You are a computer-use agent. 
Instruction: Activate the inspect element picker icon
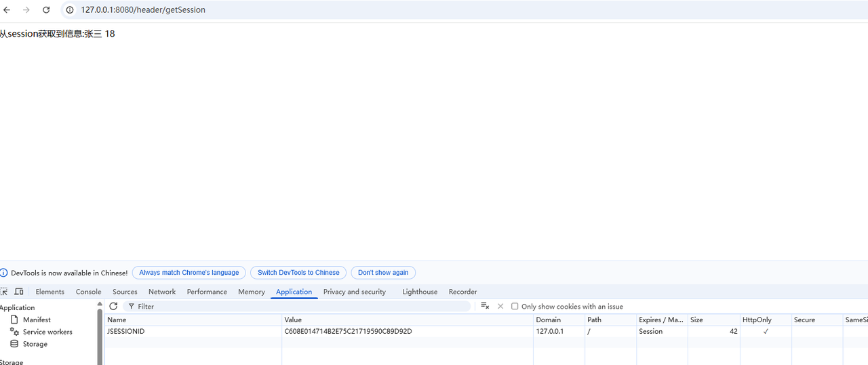pyautogui.click(x=4, y=292)
